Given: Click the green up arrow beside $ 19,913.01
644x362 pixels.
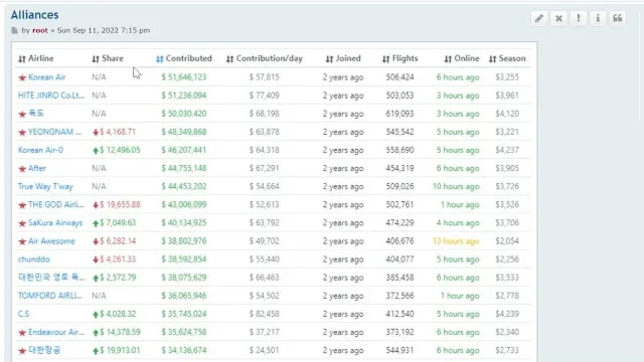Looking at the screenshot, I should click(95, 350).
